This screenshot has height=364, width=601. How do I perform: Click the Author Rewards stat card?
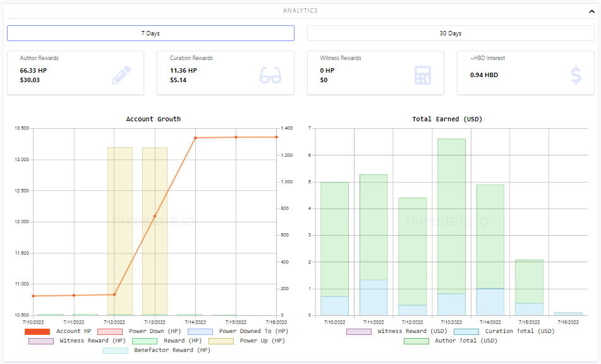[75, 73]
